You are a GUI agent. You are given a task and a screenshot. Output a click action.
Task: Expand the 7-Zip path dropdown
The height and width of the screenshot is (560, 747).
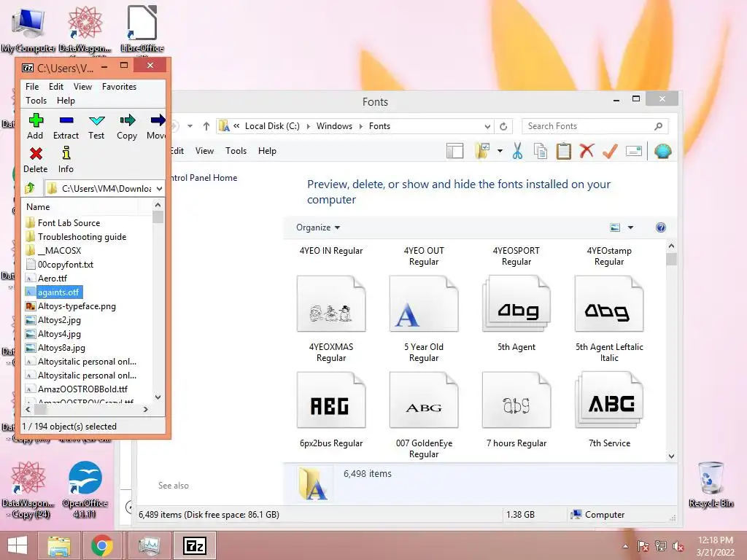click(159, 189)
